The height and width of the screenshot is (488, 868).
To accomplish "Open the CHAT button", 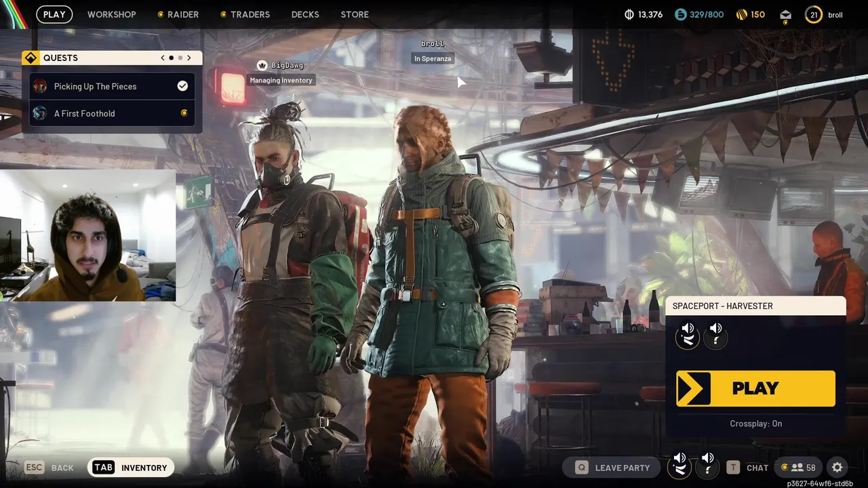I will coord(748,468).
